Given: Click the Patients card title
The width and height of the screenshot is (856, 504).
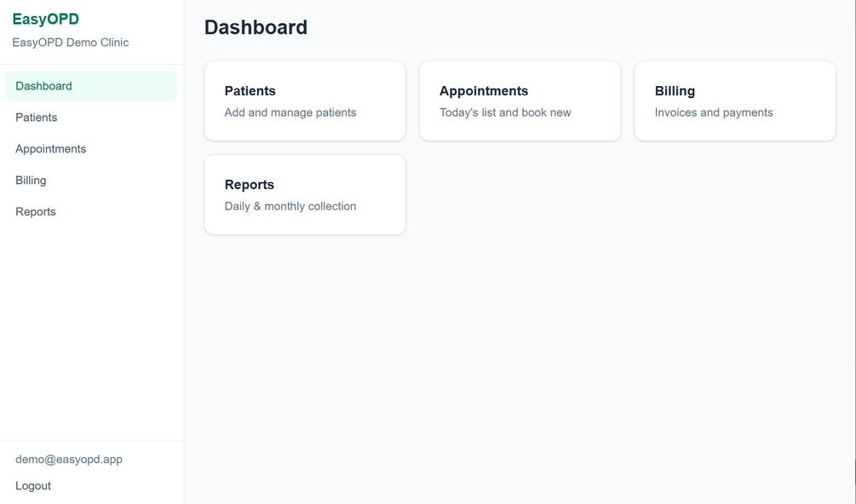Looking at the screenshot, I should [250, 91].
